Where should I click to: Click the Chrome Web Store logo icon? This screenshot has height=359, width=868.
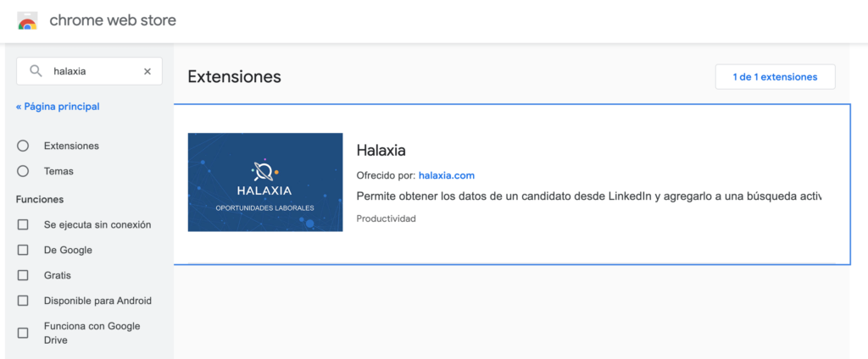pos(27,21)
